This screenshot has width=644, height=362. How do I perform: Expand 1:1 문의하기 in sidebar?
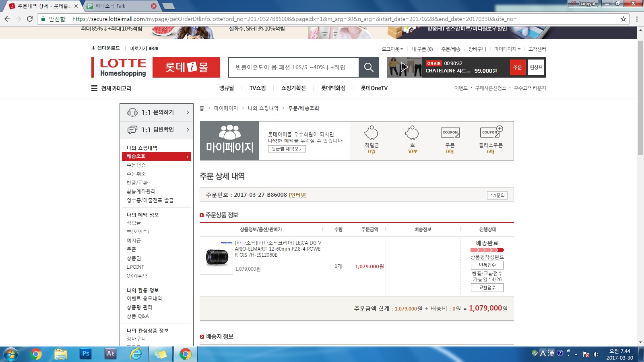pyautogui.click(x=157, y=112)
